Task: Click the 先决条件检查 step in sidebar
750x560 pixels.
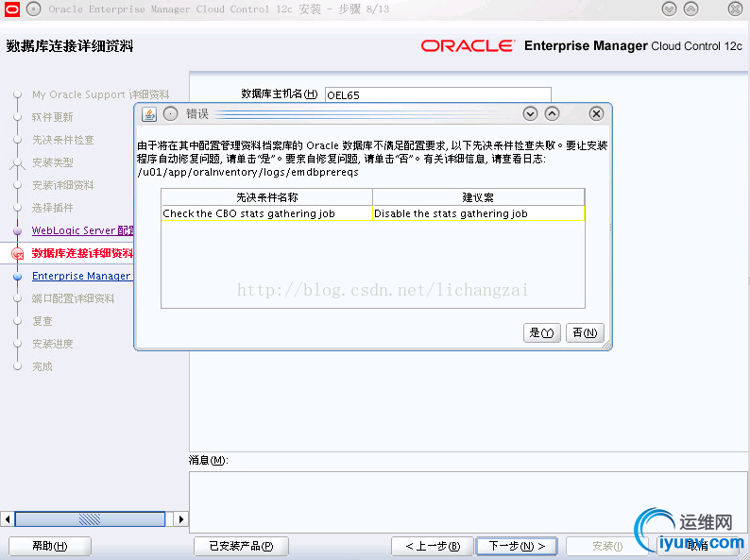Action: click(x=63, y=140)
